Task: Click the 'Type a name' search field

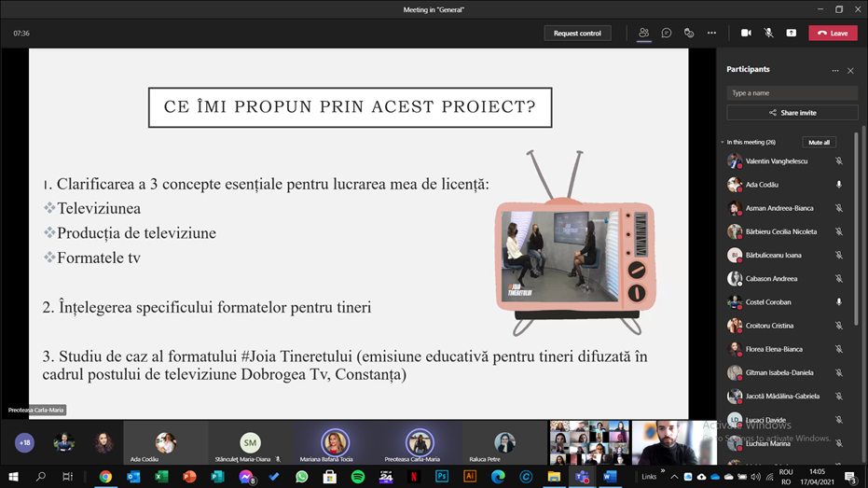Action: tap(792, 93)
